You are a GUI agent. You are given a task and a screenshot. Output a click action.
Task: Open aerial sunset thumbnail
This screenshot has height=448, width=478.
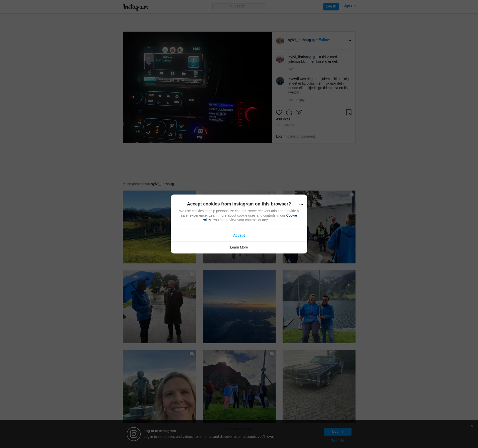tap(239, 307)
